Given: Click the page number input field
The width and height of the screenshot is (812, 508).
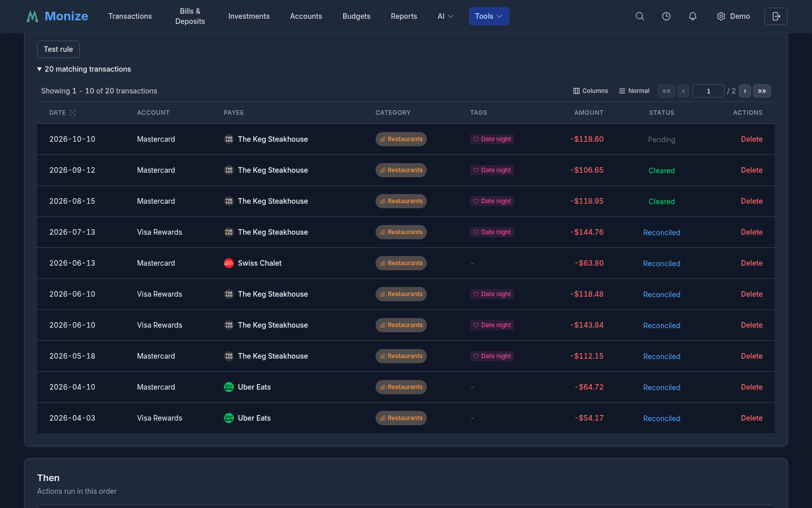Looking at the screenshot, I should pyautogui.click(x=708, y=91).
